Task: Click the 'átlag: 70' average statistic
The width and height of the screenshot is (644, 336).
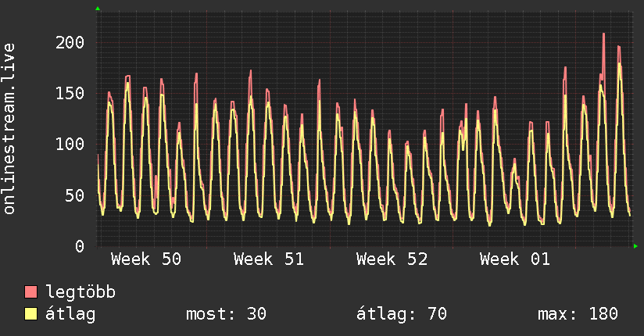Action: [401, 314]
